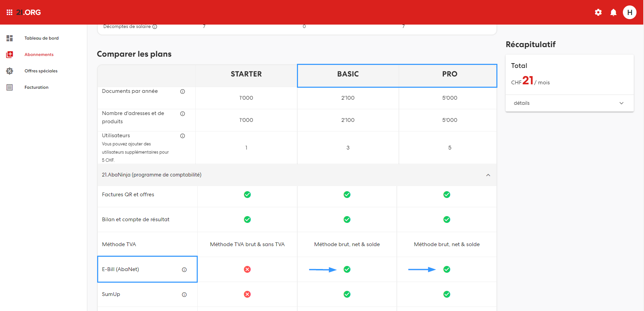
Task: Click 'Comparer les plans' heading
Action: [x=134, y=54]
